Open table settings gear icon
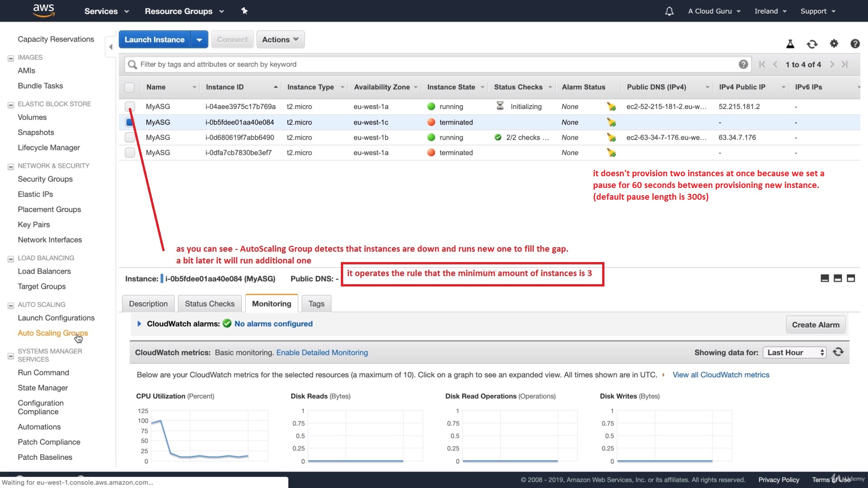 click(834, 44)
